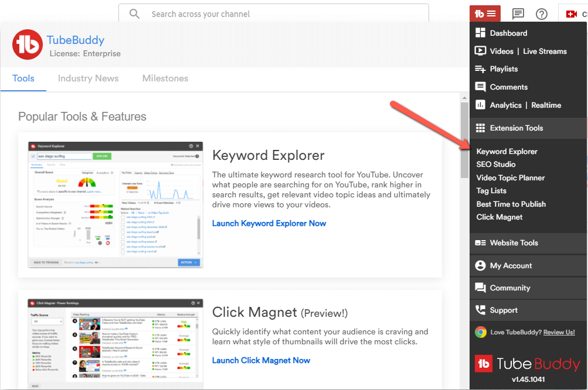Select Keyword Explorer in Extension Tools list
The height and width of the screenshot is (390, 588).
[507, 152]
